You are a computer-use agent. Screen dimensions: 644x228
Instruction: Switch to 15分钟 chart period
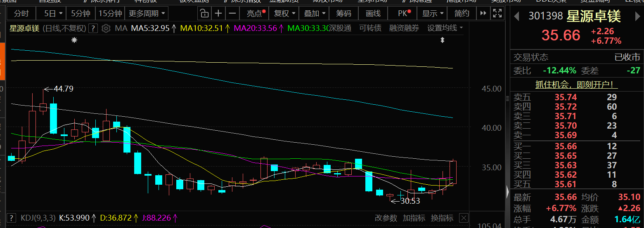[110, 14]
